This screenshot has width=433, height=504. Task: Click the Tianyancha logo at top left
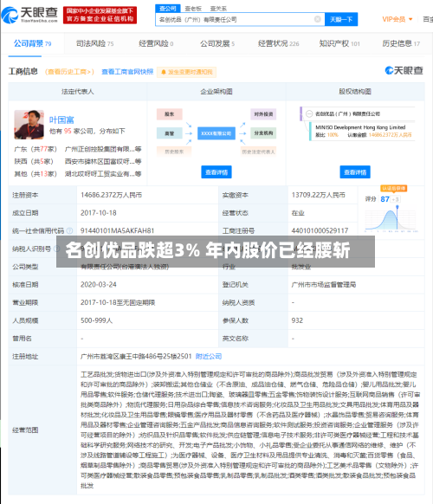click(29, 15)
